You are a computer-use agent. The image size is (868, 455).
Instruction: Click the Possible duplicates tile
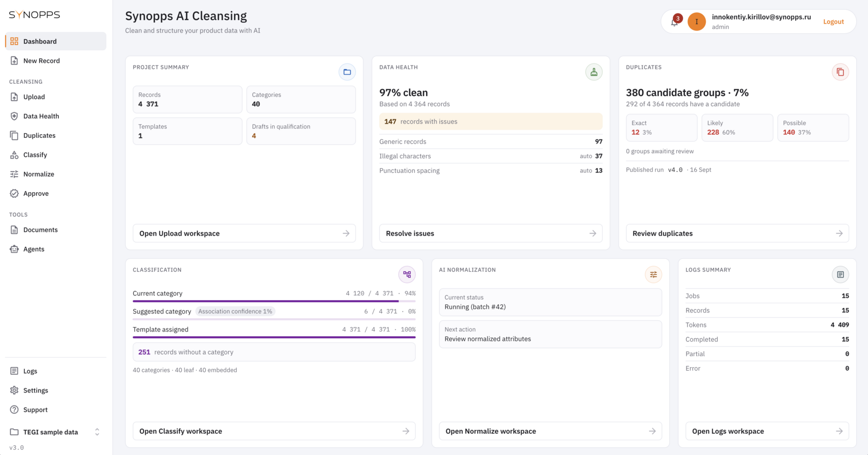[x=813, y=128]
